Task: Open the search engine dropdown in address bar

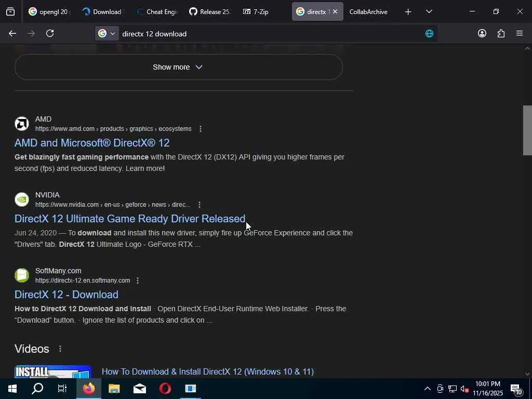Action: click(x=107, y=34)
